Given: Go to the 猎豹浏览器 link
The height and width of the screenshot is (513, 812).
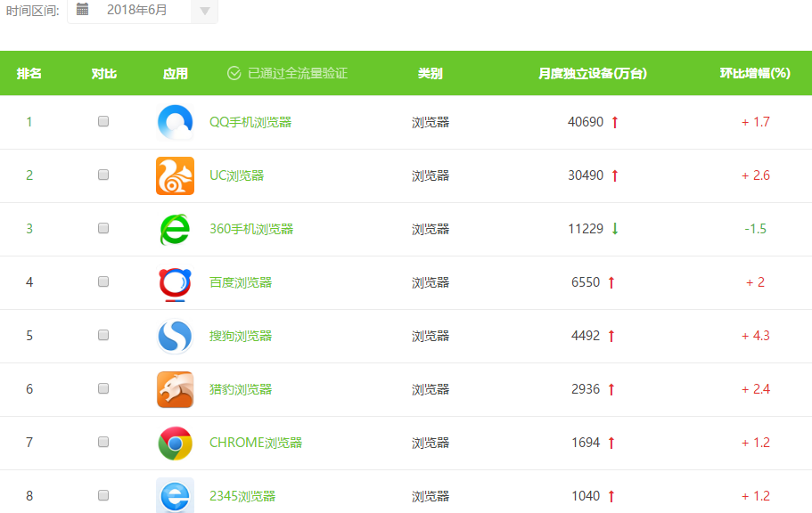Looking at the screenshot, I should coord(241,389).
